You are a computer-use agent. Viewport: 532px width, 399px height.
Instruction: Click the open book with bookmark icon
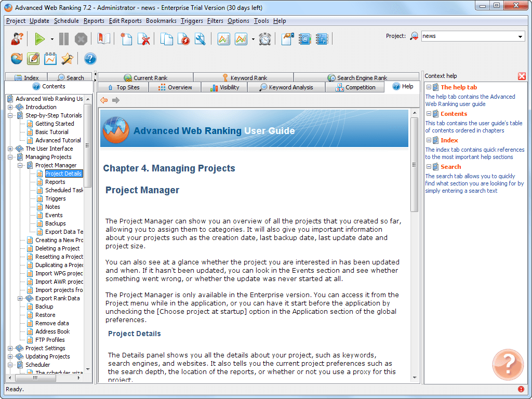pos(104,39)
